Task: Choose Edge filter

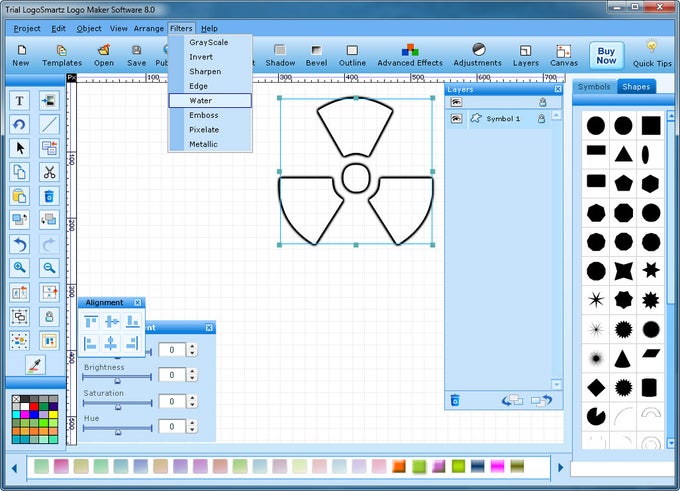Action: coord(210,86)
